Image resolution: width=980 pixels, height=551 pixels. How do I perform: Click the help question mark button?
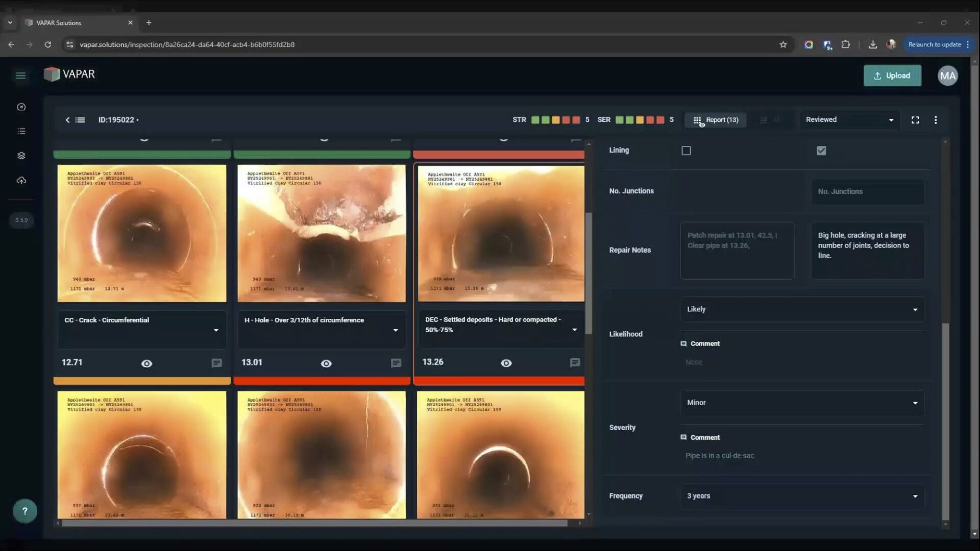pos(24,511)
